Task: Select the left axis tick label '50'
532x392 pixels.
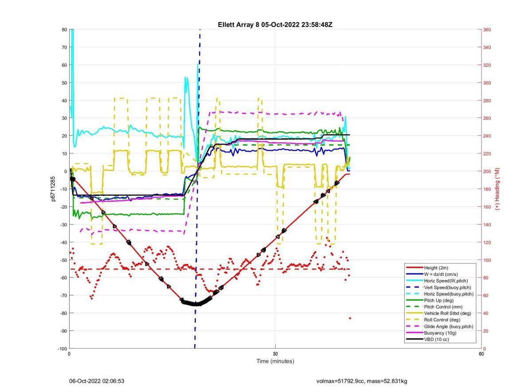Action: tap(64, 83)
